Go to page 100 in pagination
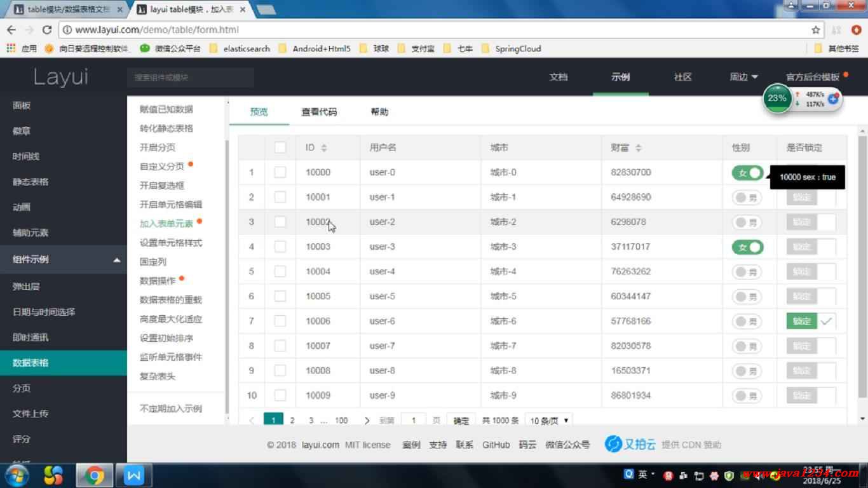This screenshot has width=868, height=488. click(x=341, y=421)
